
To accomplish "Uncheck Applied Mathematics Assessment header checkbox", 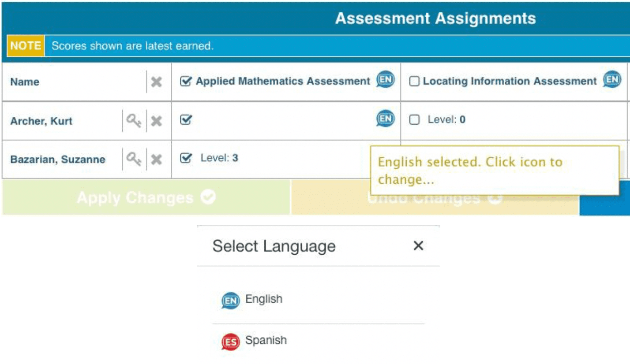I will point(186,82).
